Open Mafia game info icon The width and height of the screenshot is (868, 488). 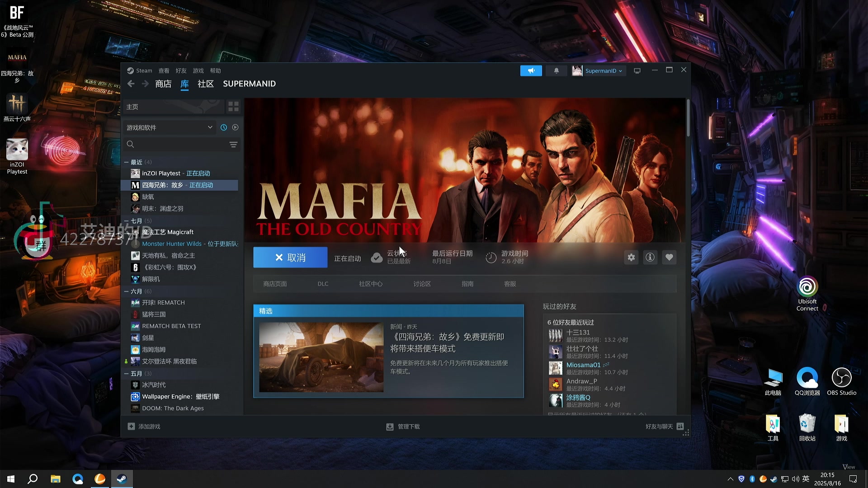[650, 258]
